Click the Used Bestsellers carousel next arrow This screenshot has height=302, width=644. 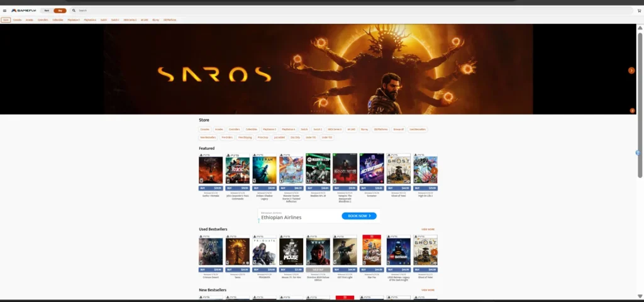click(434, 252)
